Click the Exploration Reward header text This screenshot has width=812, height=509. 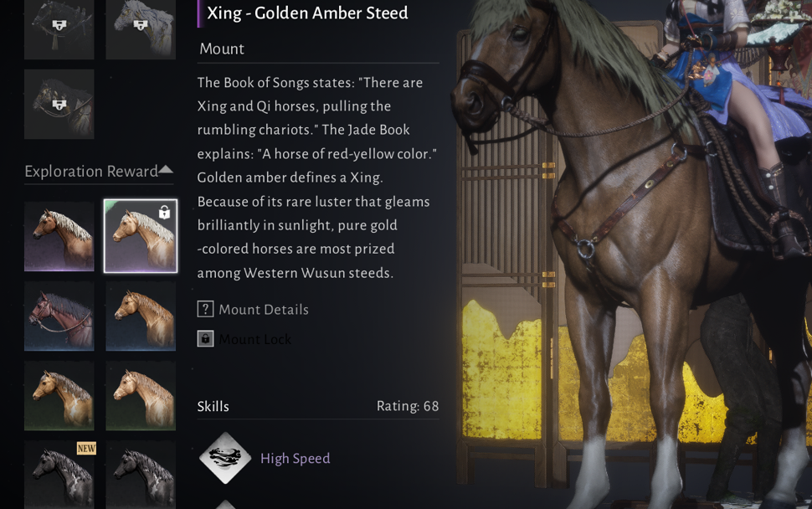point(91,172)
